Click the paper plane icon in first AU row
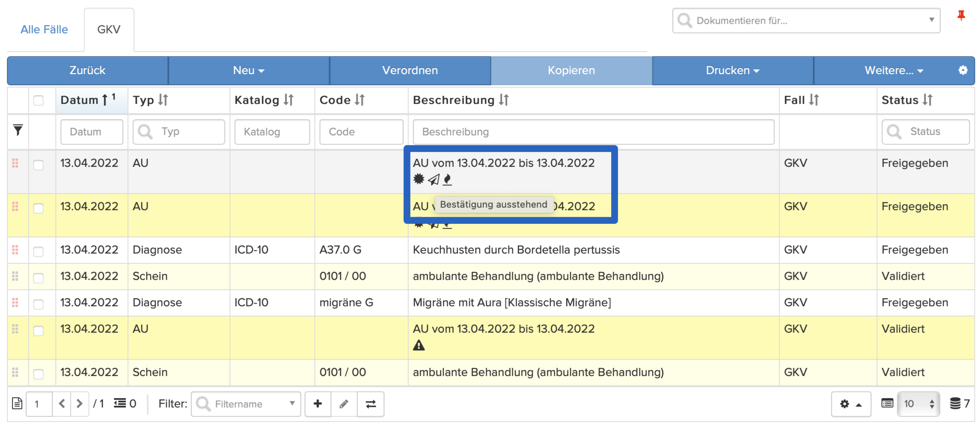 click(x=433, y=179)
